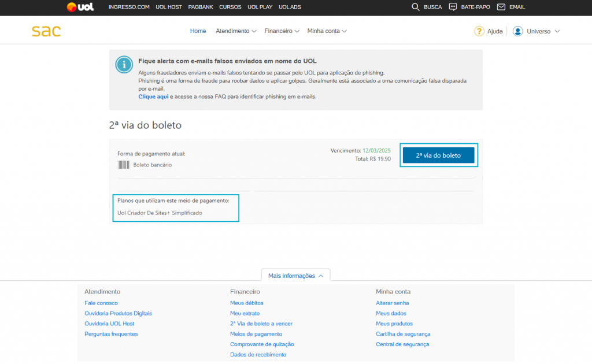Open Fale conosco link
Image resolution: width=592 pixels, height=364 pixels.
101,303
